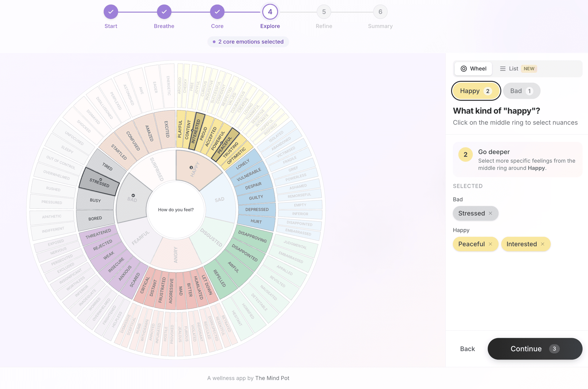The height and width of the screenshot is (389, 588).
Task: Select the THREATENED wheel segment
Action: 98,234
